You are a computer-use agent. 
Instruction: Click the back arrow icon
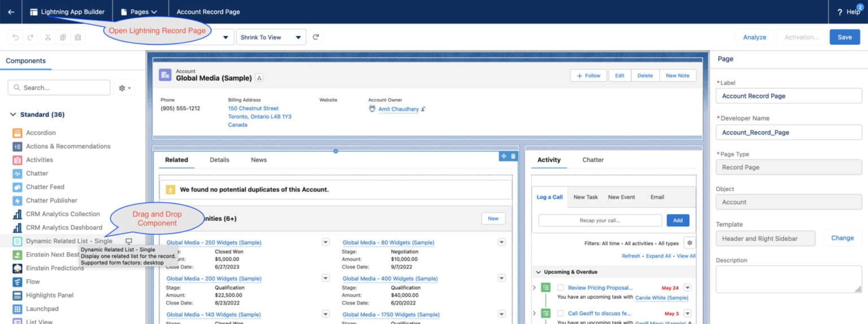coord(11,12)
